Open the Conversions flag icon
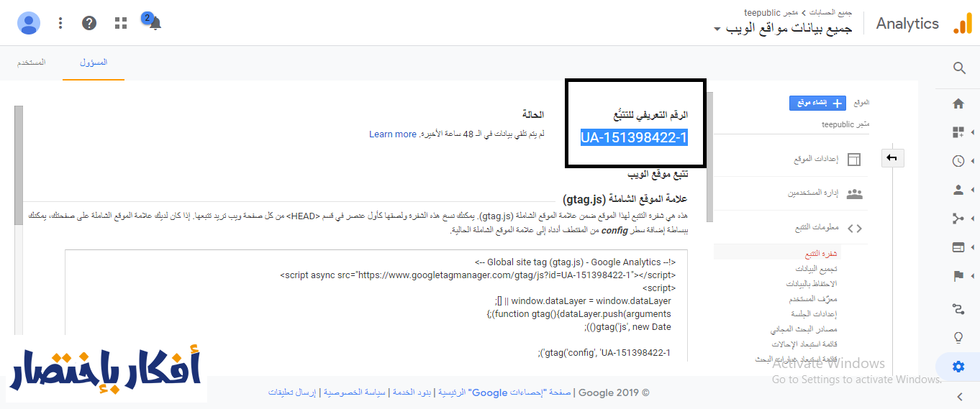This screenshot has width=980, height=409. (958, 276)
